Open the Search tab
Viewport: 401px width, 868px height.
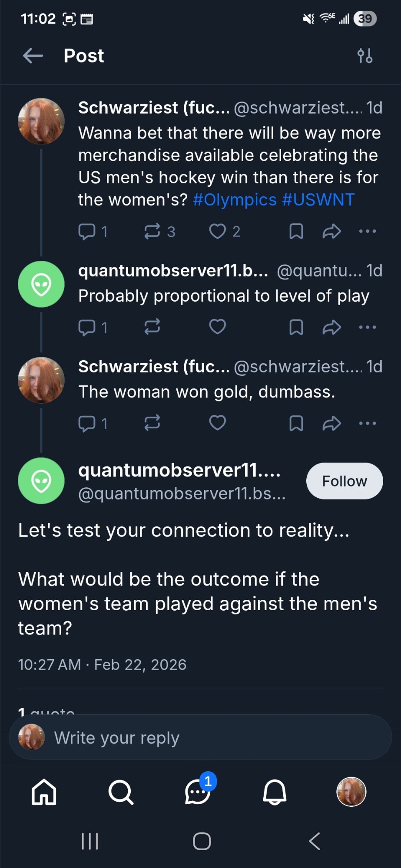point(121,792)
